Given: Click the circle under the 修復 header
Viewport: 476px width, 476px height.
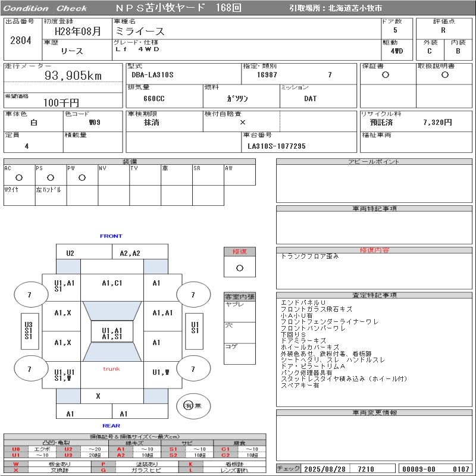Looking at the screenshot, I should 240,268.
